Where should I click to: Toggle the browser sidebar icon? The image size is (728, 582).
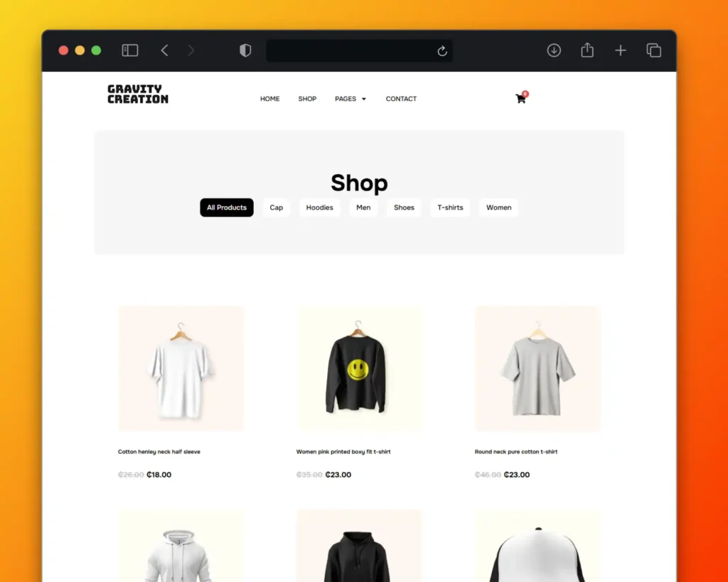click(130, 50)
